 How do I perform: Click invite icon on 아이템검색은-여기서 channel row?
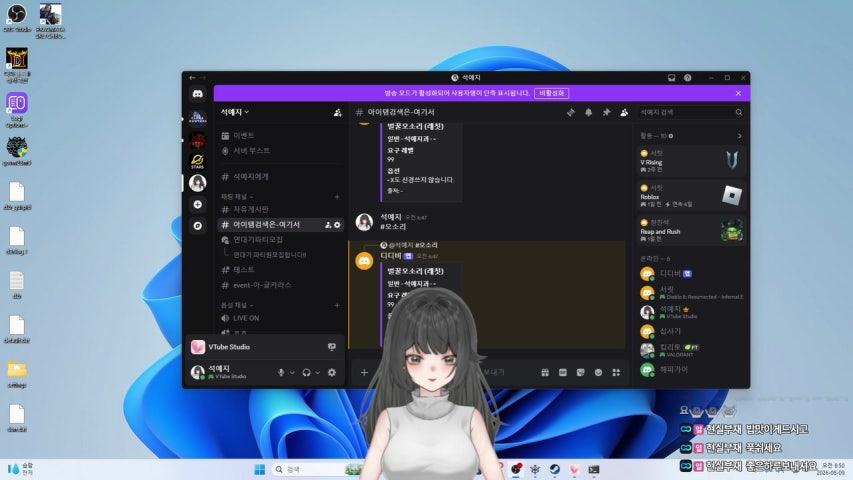click(x=328, y=225)
